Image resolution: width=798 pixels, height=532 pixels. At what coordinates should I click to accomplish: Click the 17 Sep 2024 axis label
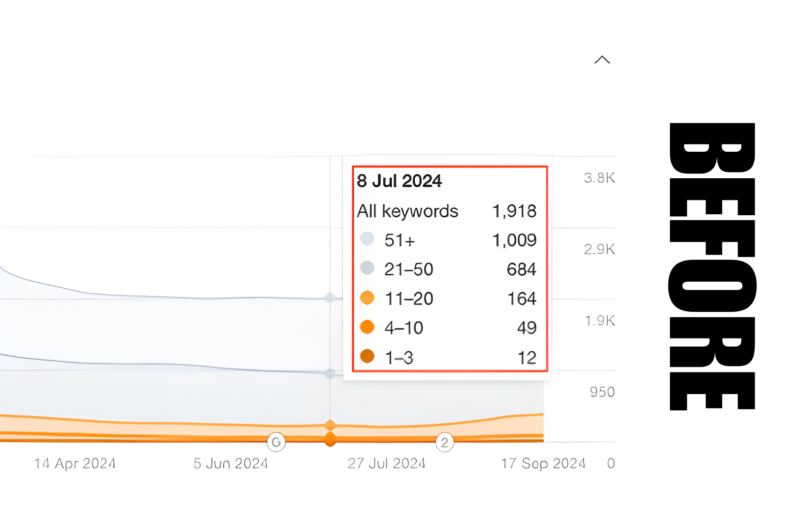[x=543, y=464]
